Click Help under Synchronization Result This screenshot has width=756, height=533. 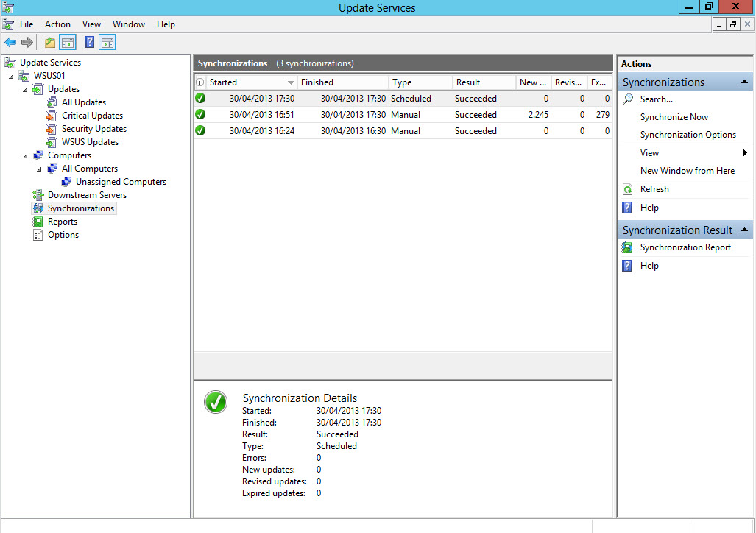tap(649, 266)
